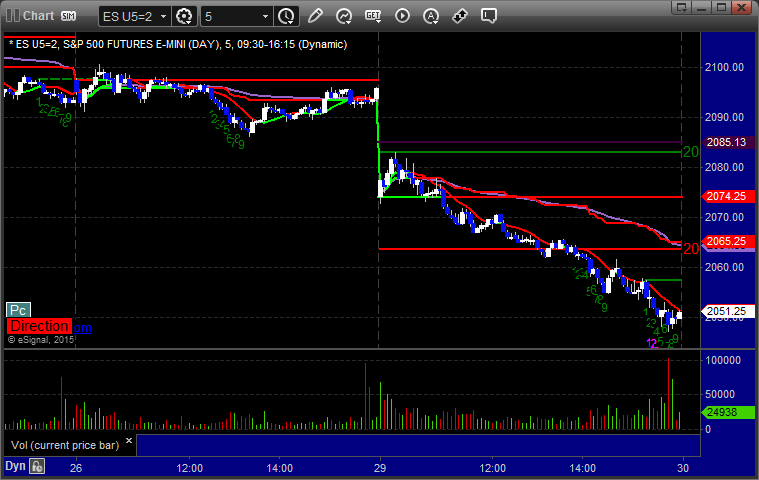Click the 2090.00 price axis label
This screenshot has width=759, height=480.
click(x=724, y=117)
